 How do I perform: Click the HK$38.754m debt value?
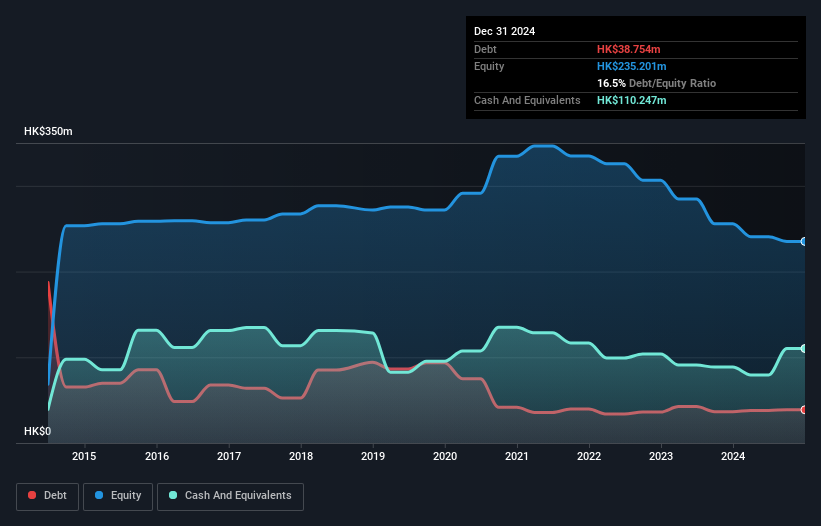tap(628, 49)
